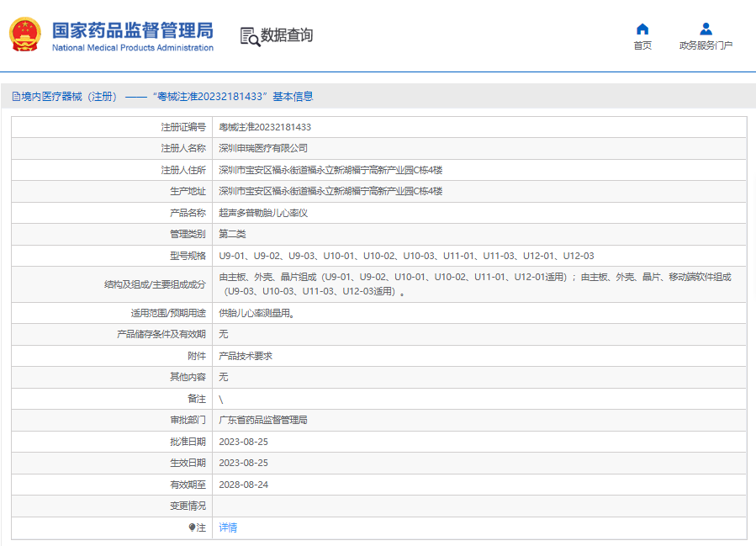Open the 数据查询 search icon

[x=250, y=37]
